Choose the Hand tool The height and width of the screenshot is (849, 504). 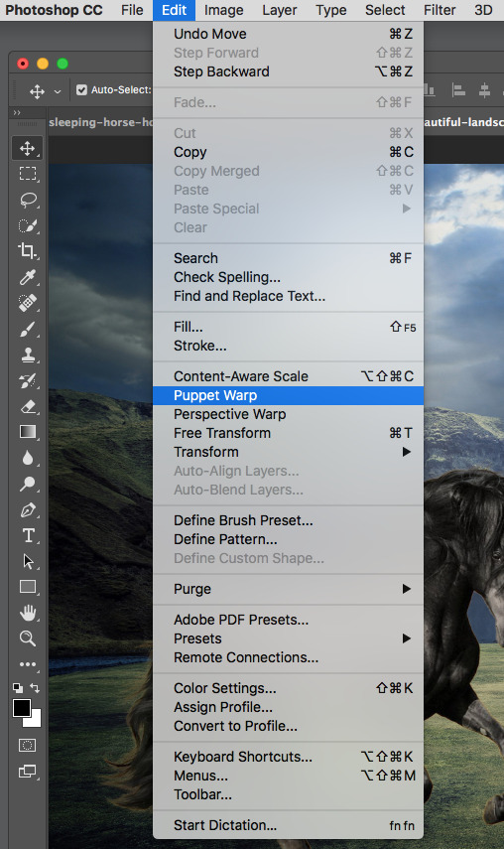click(x=28, y=613)
